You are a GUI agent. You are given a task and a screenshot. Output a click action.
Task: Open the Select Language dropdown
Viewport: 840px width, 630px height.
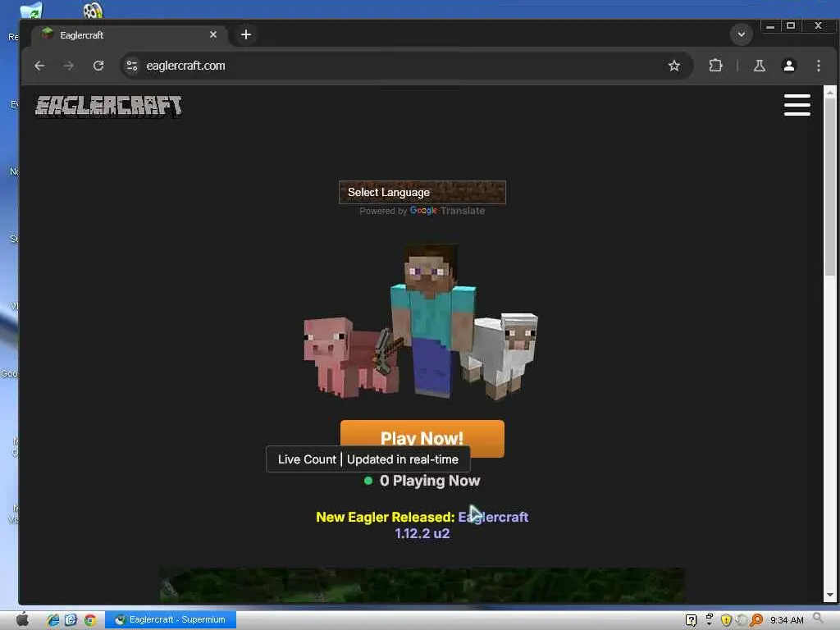[x=422, y=192]
